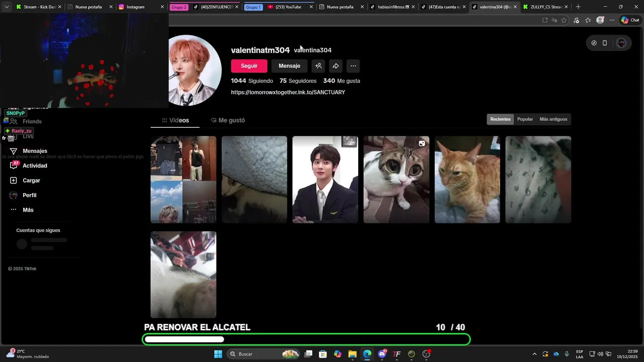The height and width of the screenshot is (362, 644).
Task: Click the Edge music note icon
Action: click(576, 20)
